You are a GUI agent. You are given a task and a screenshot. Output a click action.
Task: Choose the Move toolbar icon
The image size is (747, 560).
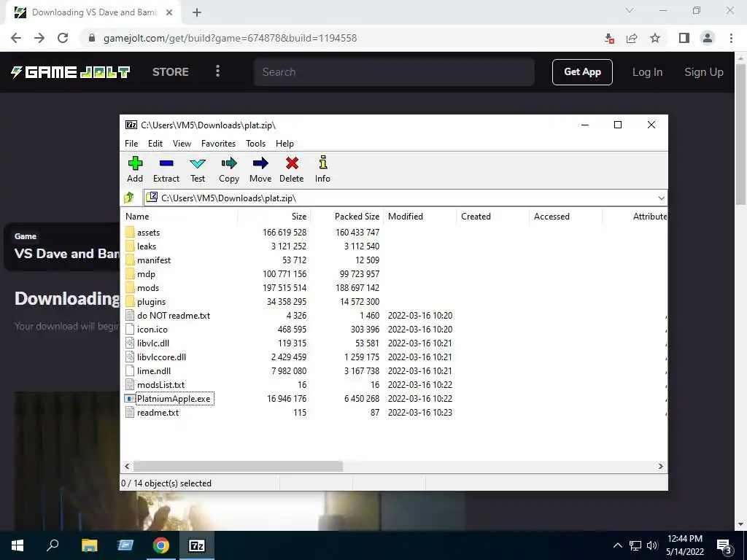click(x=260, y=163)
